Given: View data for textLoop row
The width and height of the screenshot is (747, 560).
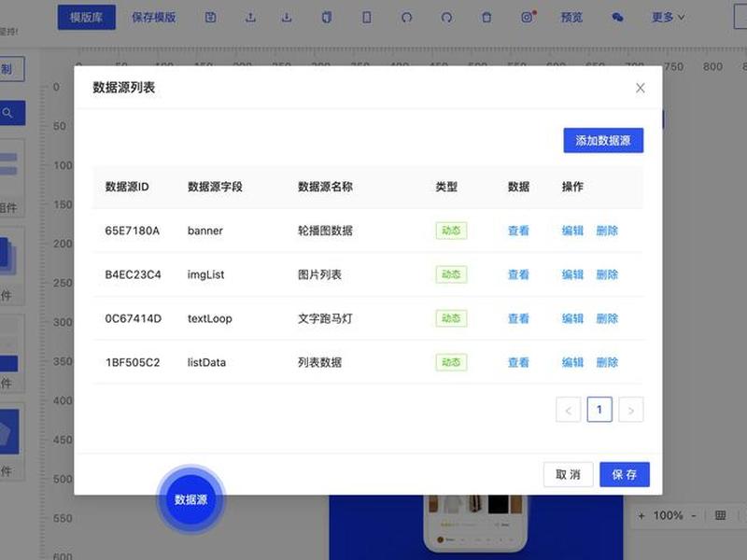Looking at the screenshot, I should pos(518,318).
